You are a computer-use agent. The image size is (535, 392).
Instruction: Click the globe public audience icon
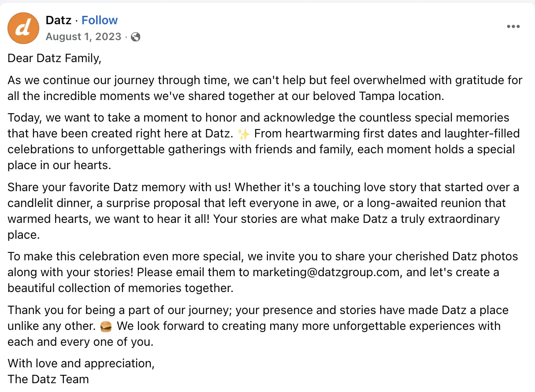pyautogui.click(x=136, y=37)
